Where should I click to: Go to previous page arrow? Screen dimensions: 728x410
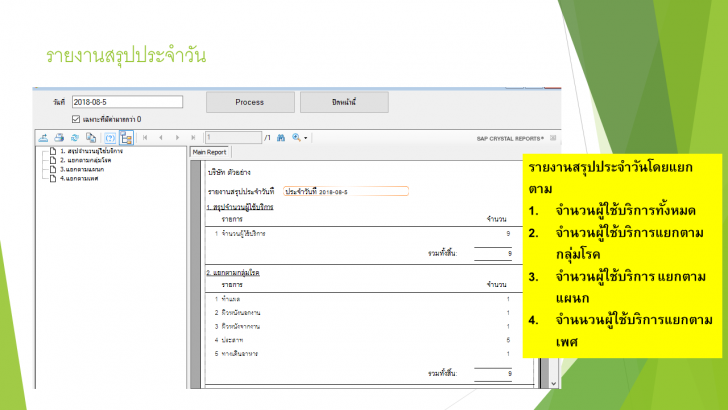pos(161,137)
